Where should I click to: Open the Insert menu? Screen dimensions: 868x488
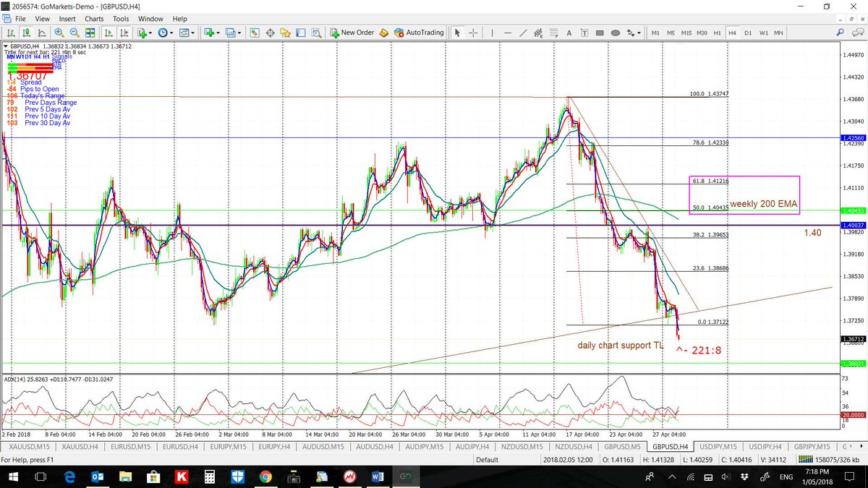(67, 19)
